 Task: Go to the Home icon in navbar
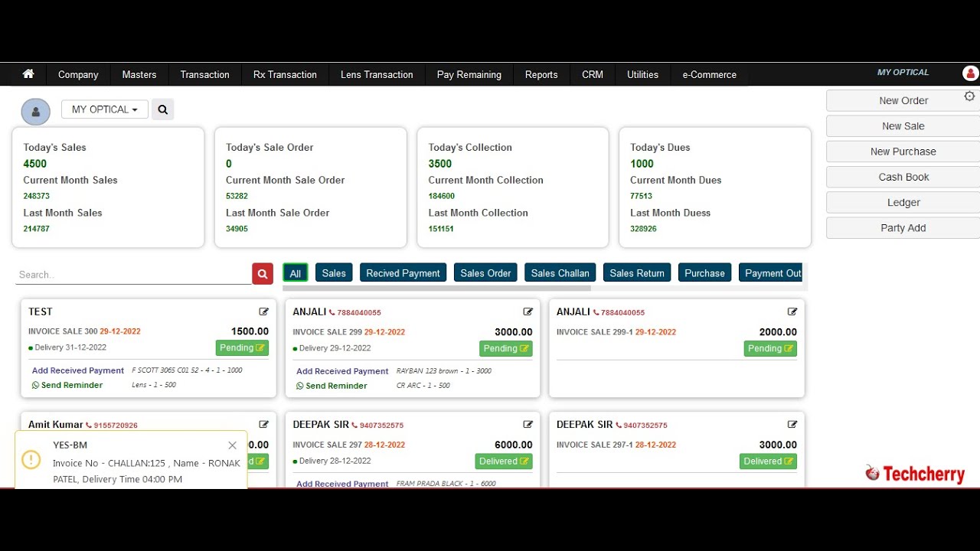pos(28,74)
